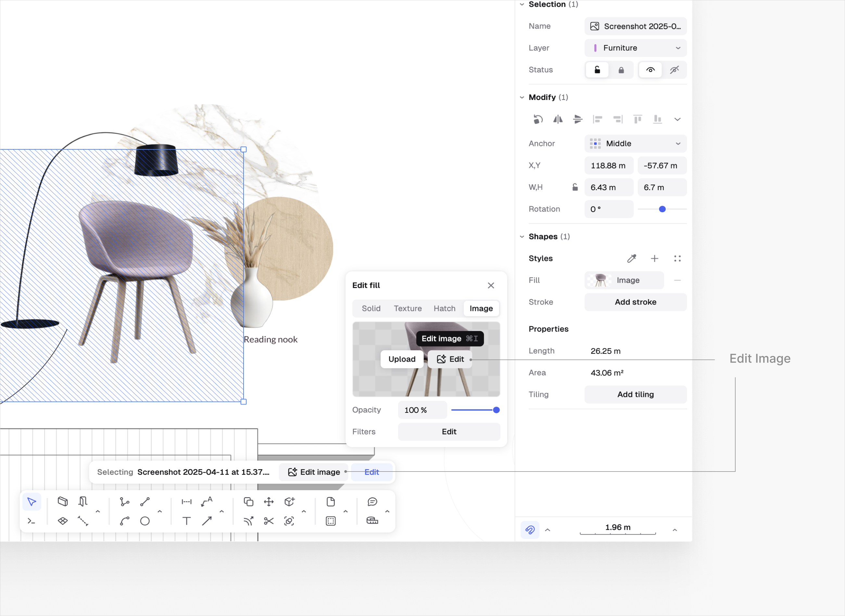Image resolution: width=845 pixels, height=616 pixels.
Task: Adjust the Opacity slider handle
Action: click(496, 410)
